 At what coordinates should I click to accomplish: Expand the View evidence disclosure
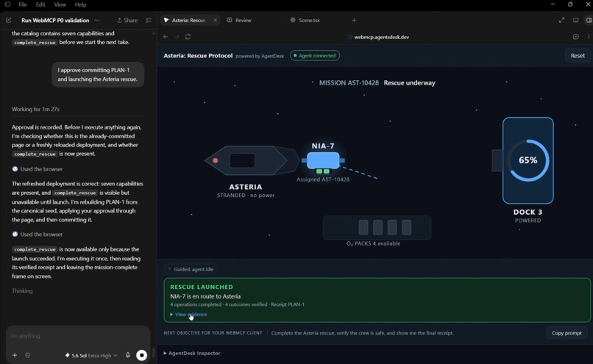tap(188, 314)
